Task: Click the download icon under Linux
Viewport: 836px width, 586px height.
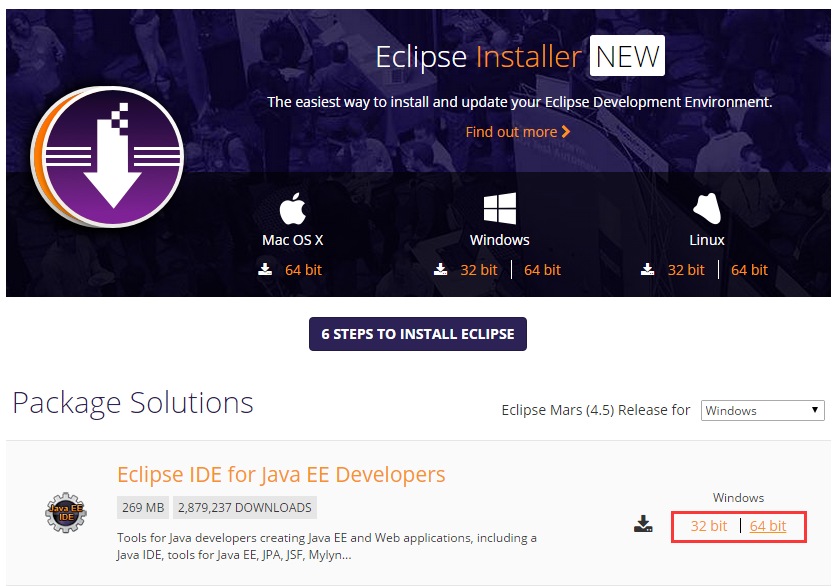Action: pos(647,269)
